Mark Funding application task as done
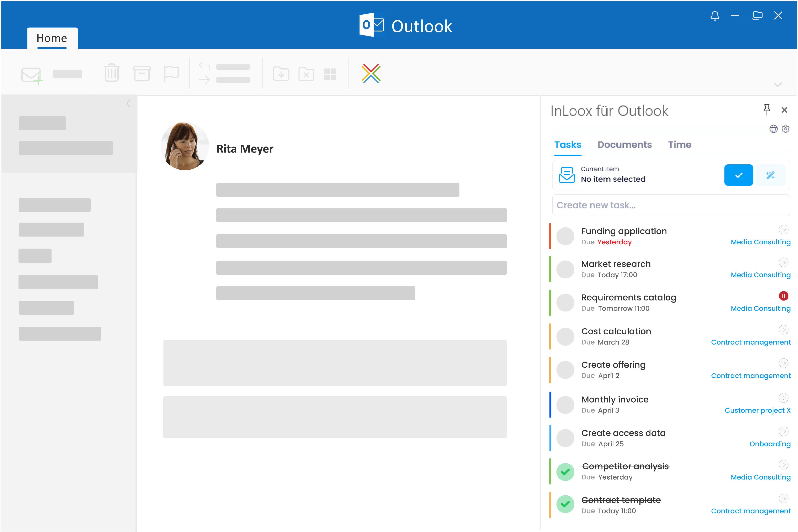The width and height of the screenshot is (798, 532). [x=565, y=236]
